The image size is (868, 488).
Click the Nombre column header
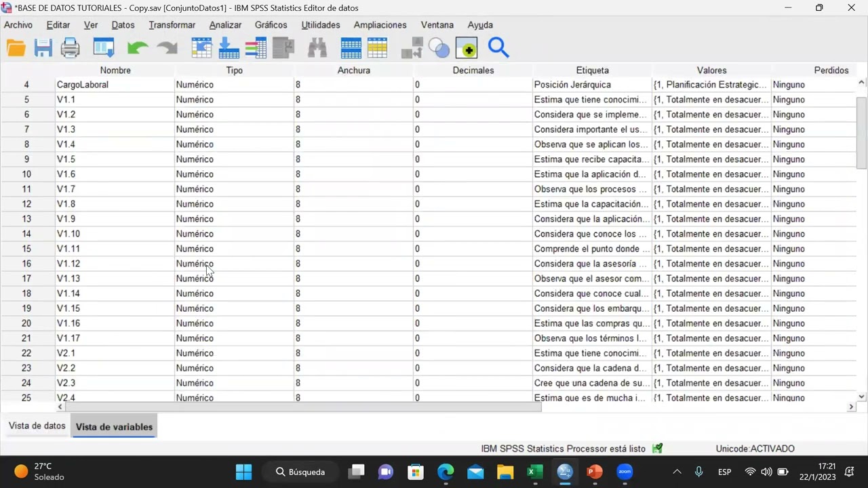coord(115,70)
